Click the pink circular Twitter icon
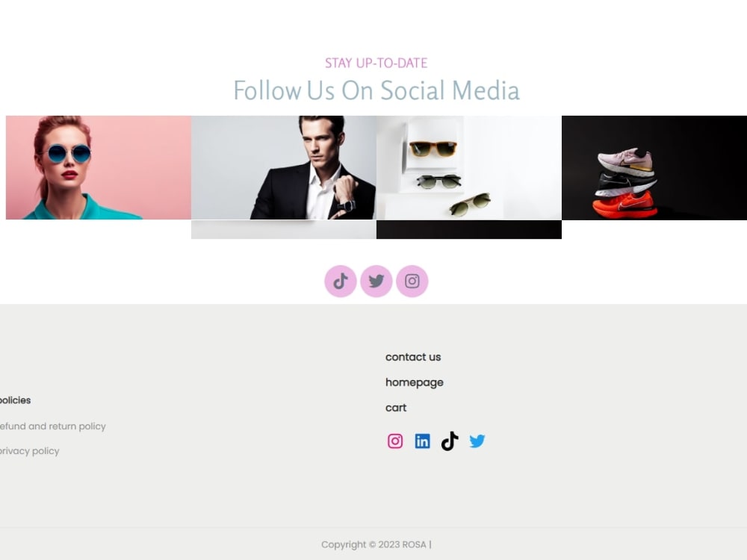 pos(376,281)
